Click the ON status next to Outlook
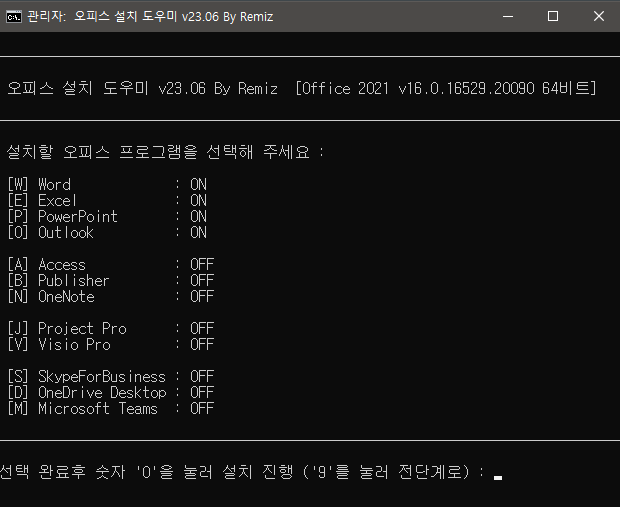Screen dimensions: 620x507 click(x=198, y=233)
